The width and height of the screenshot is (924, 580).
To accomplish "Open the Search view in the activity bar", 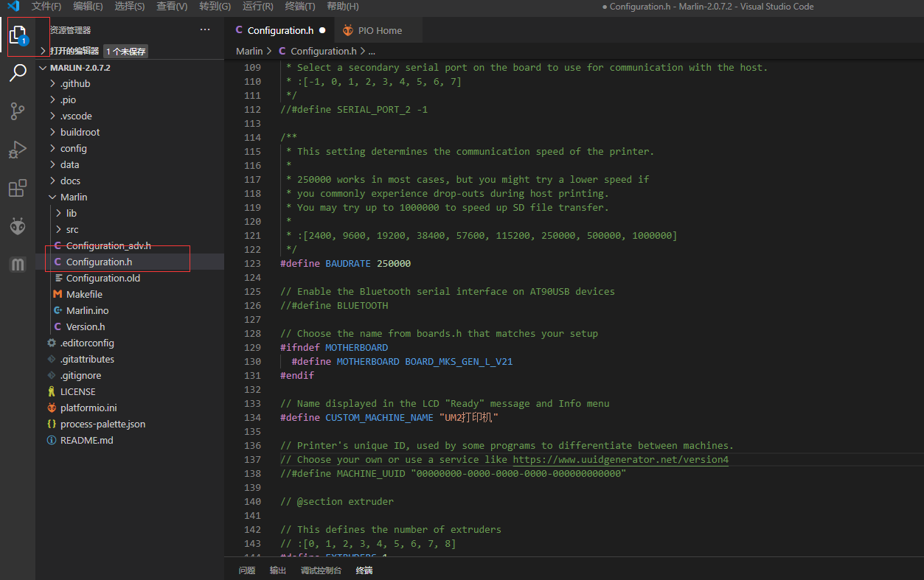I will pos(18,73).
